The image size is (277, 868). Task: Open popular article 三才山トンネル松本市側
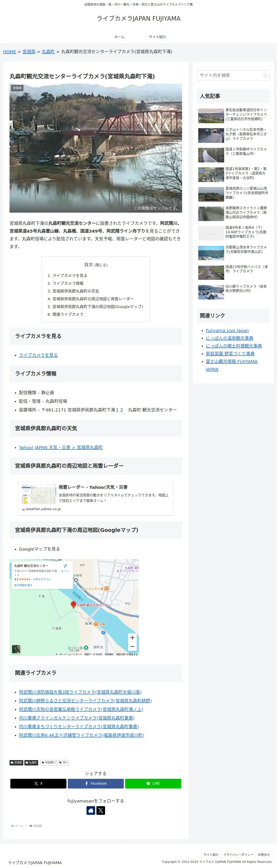(233, 135)
